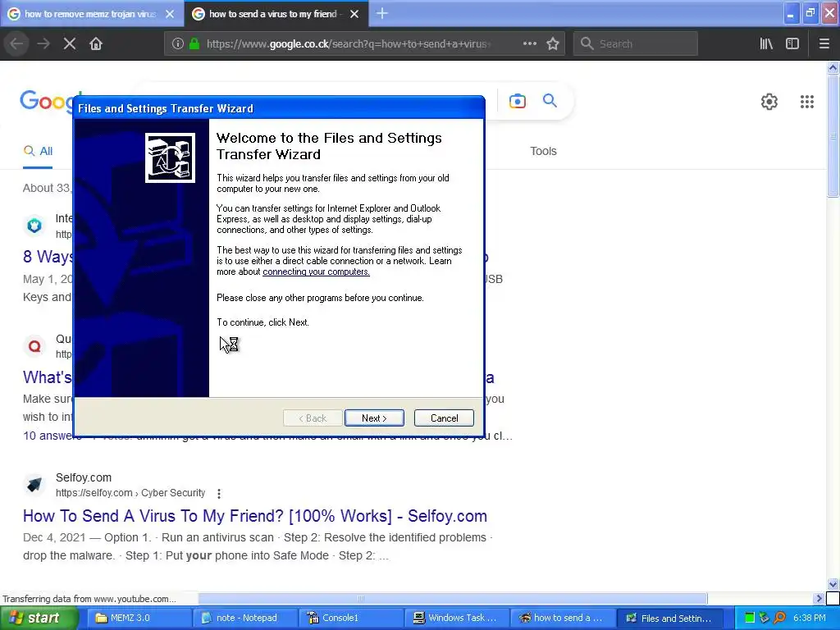The image size is (840, 630).
Task: Search by image with Google camera icon
Action: tap(518, 101)
